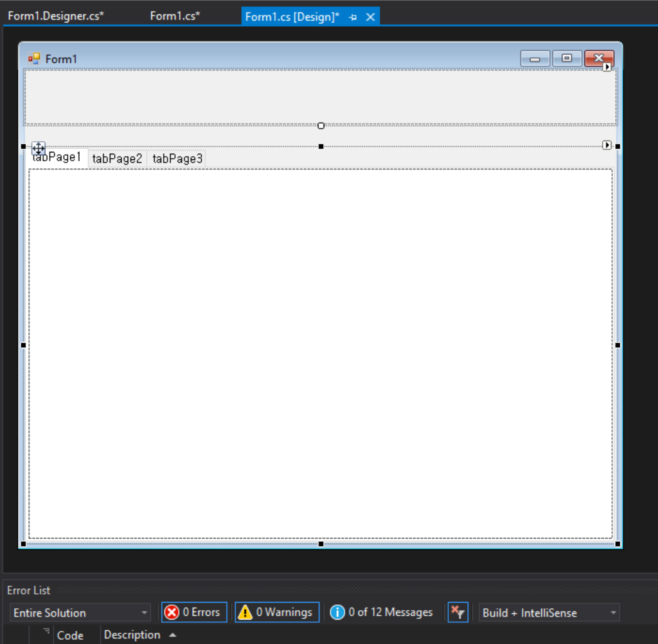Close the Form1.cs [Design] tab
658x644 pixels.
pyautogui.click(x=370, y=17)
